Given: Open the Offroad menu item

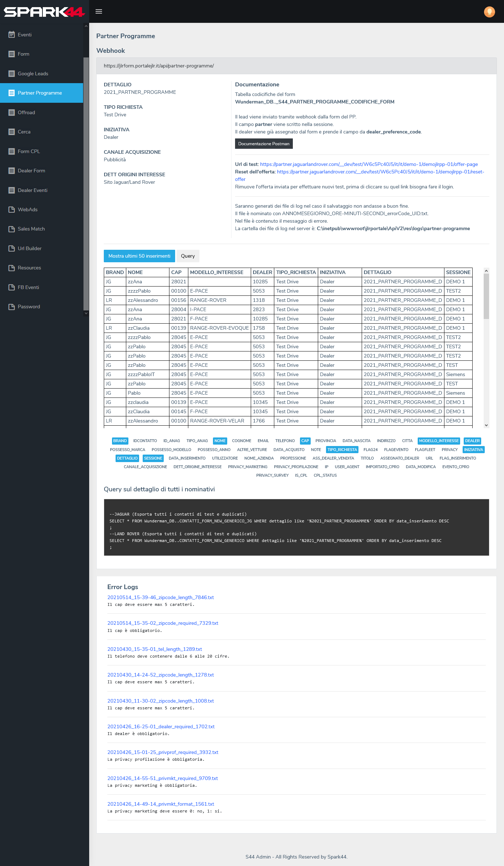Looking at the screenshot, I should click(x=41, y=112).
